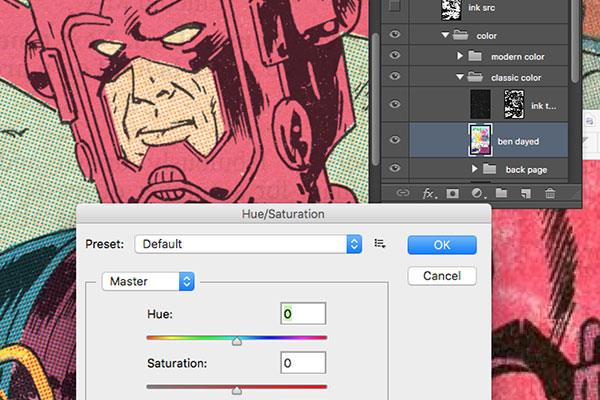Viewport: 600px width, 400px height.
Task: Click the 'ben dayed' layer name
Action: (518, 141)
